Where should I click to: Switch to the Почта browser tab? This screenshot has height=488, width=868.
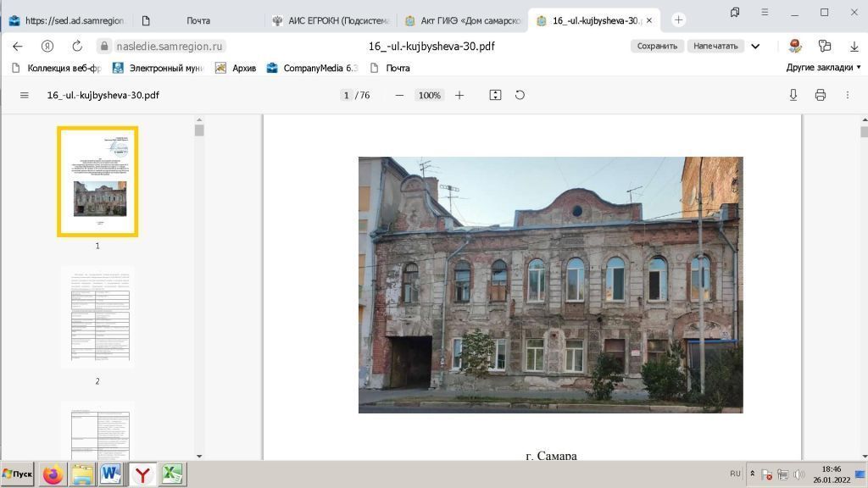[x=198, y=20]
